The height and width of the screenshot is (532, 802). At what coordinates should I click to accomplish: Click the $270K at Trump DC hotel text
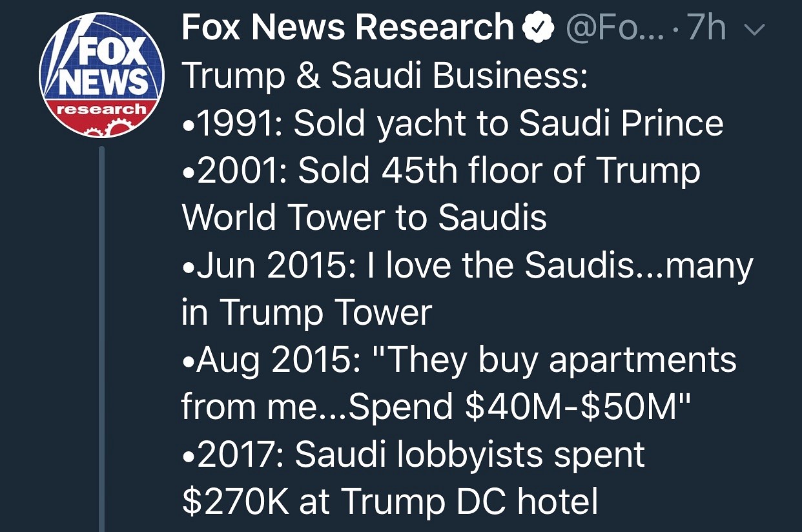tap(390, 502)
